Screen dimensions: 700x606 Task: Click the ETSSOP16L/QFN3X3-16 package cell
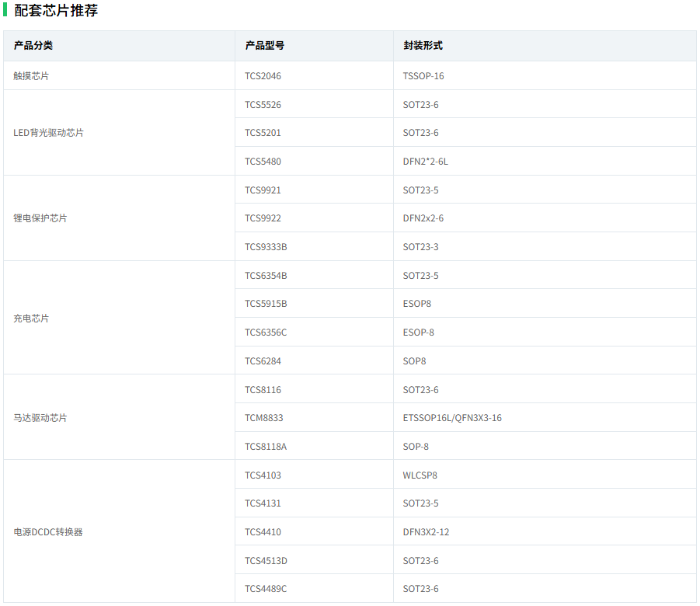pyautogui.click(x=452, y=418)
